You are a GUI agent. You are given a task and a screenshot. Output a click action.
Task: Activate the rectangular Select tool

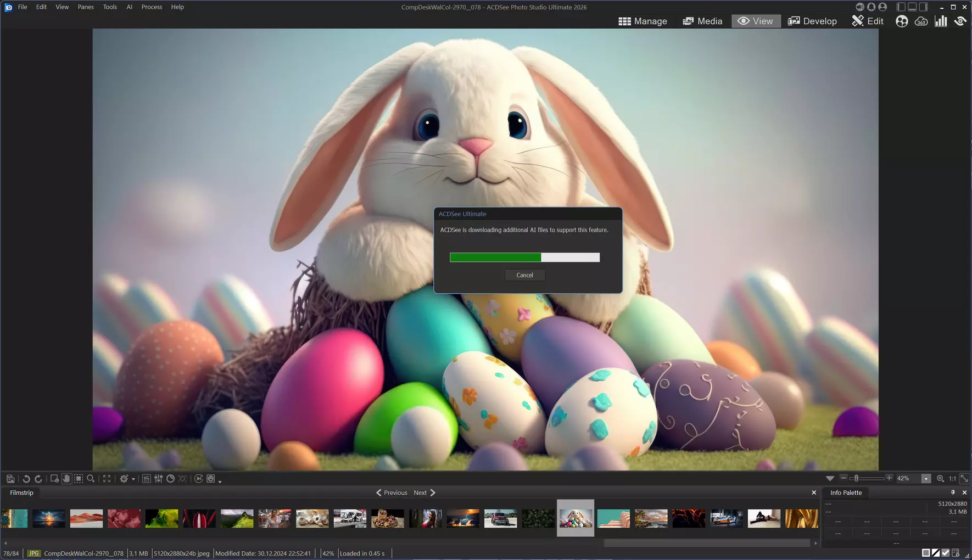(79, 479)
